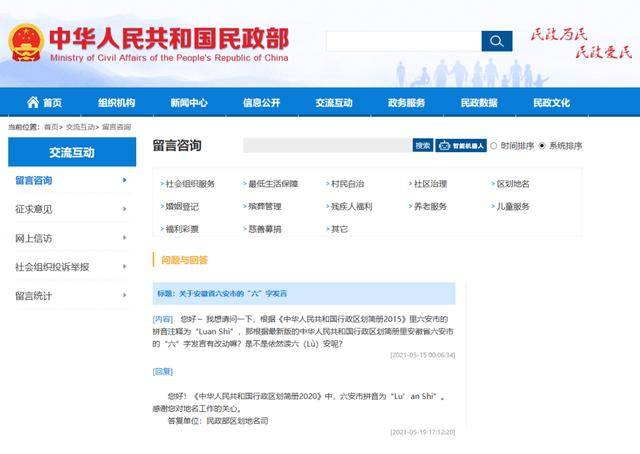Select the 婚姻登记 category
The image size is (640, 454).
[x=182, y=207]
